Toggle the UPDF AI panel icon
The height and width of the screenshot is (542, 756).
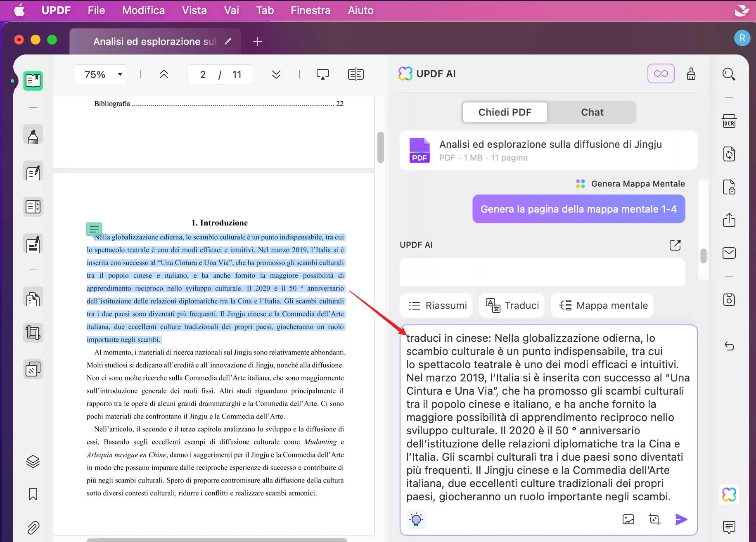coord(729,495)
